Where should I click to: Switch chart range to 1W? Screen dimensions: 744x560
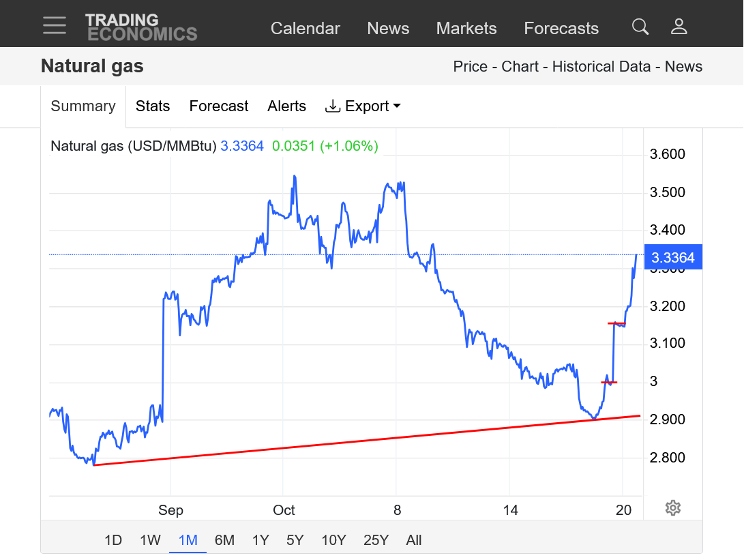coord(150,540)
